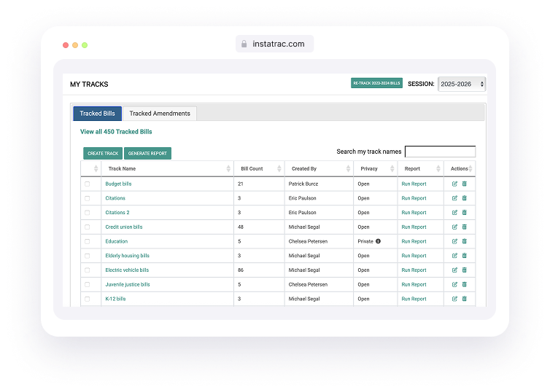Image resolution: width=550 pixels, height=392 pixels.
Task: Click Re-Track 2023-2024 Bills button
Action: point(376,83)
